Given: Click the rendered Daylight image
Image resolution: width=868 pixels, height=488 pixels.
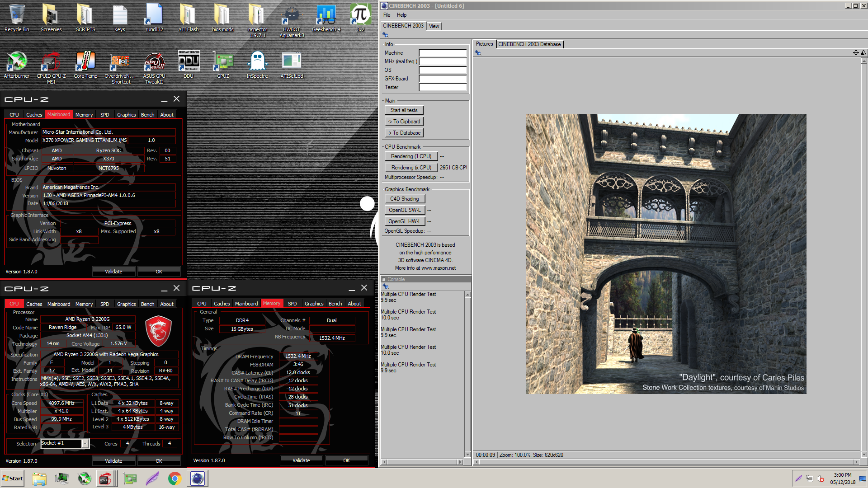Looking at the screenshot, I should [x=666, y=253].
